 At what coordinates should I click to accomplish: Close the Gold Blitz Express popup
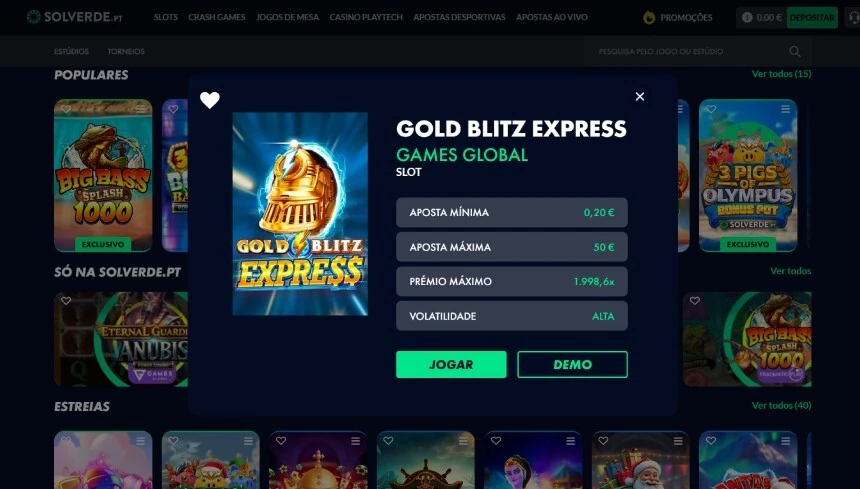coord(640,96)
